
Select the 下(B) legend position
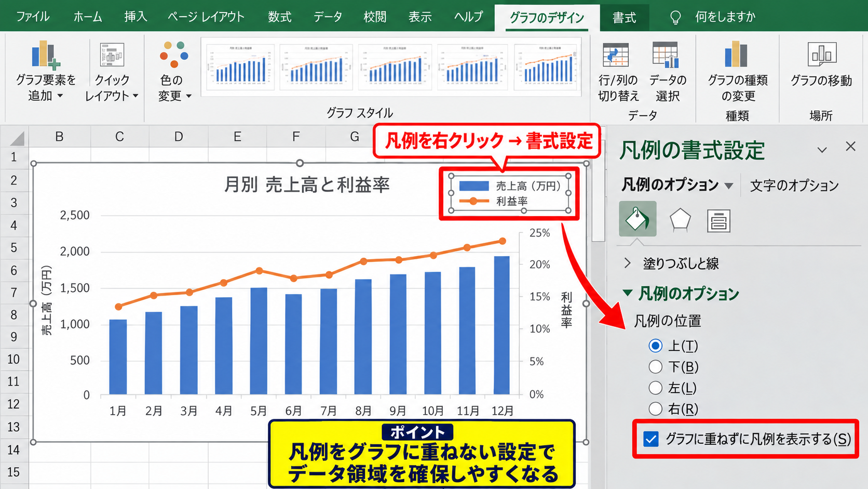click(656, 367)
